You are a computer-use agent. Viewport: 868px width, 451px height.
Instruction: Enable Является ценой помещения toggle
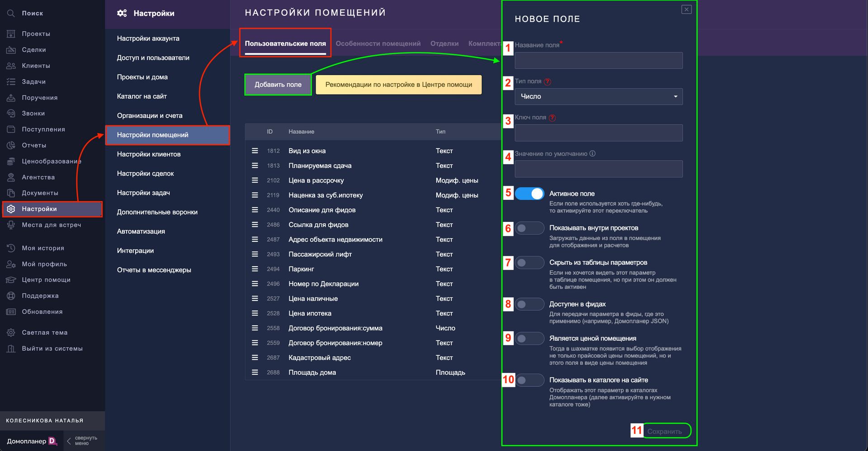coord(529,338)
